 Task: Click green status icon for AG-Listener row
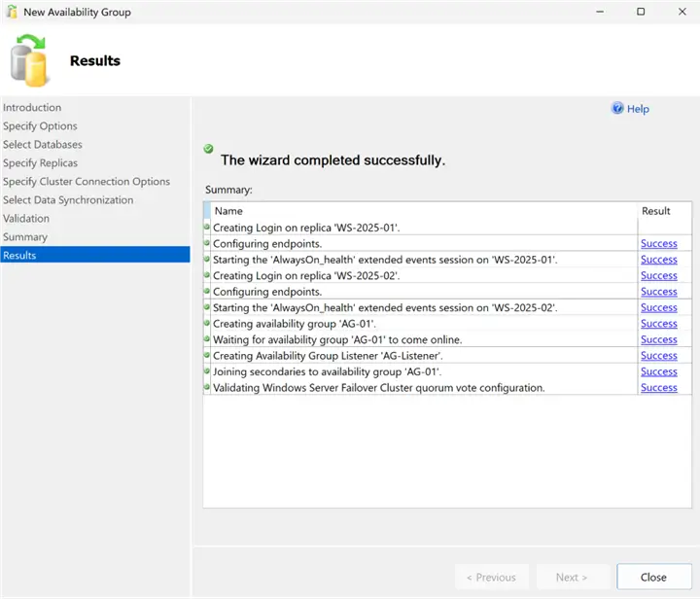[207, 355]
